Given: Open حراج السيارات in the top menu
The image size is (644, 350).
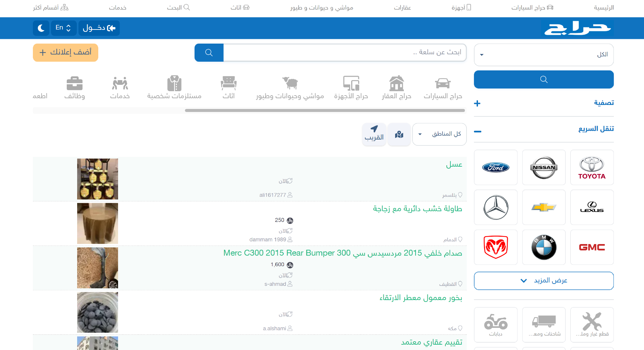Looking at the screenshot, I should tap(532, 8).
